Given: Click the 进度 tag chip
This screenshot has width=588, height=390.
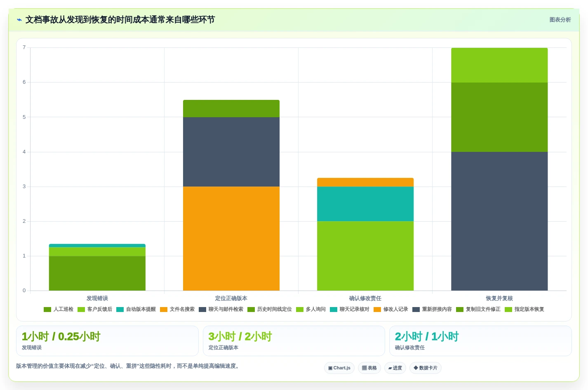Looking at the screenshot, I should pyautogui.click(x=395, y=368).
